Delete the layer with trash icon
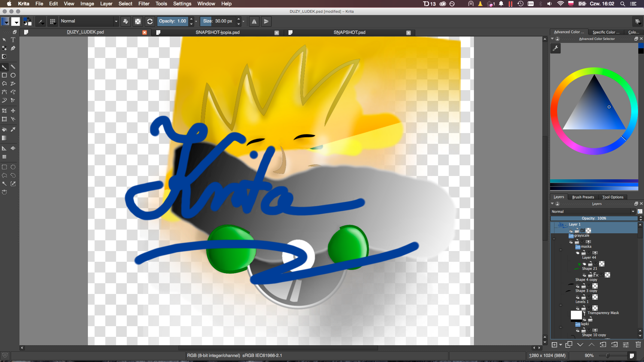 click(x=638, y=345)
